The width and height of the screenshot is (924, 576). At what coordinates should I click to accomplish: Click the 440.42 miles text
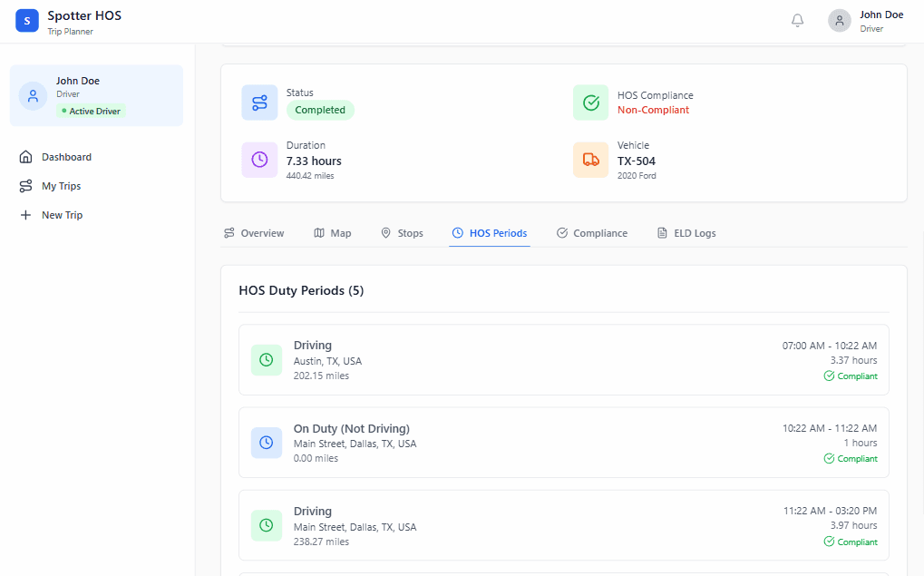pyautogui.click(x=310, y=176)
